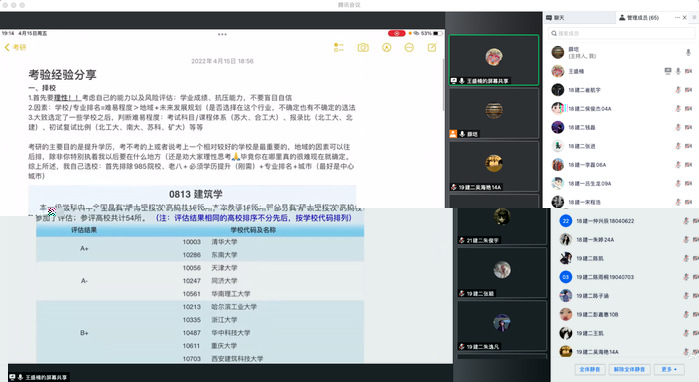
Task: Click the orange host badge on host tile
Action: pyautogui.click(x=453, y=134)
